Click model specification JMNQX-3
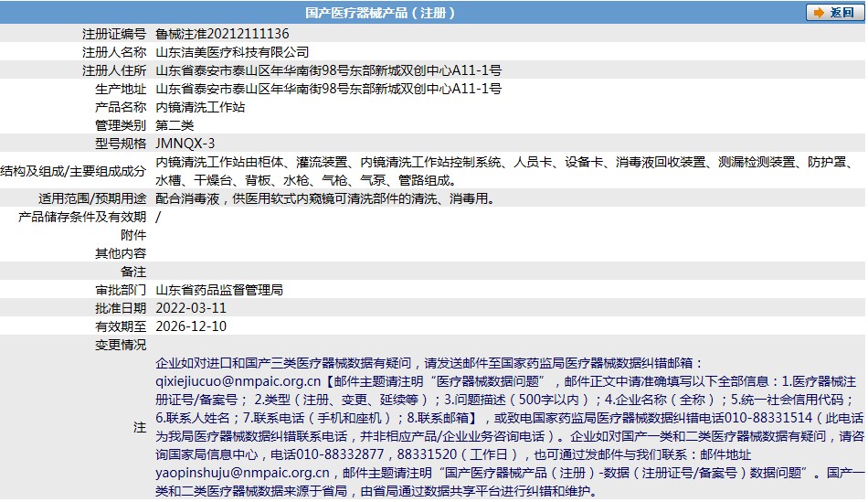 pyautogui.click(x=185, y=144)
